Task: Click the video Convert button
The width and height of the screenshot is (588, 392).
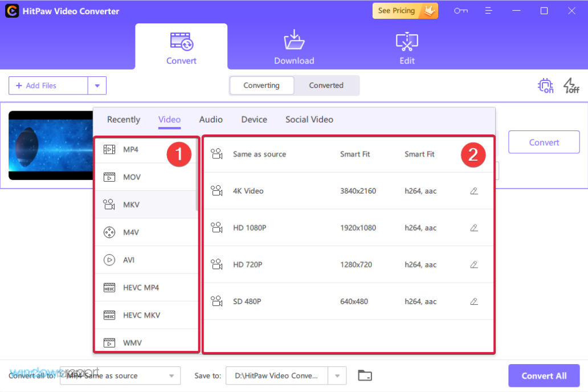Action: pyautogui.click(x=544, y=142)
